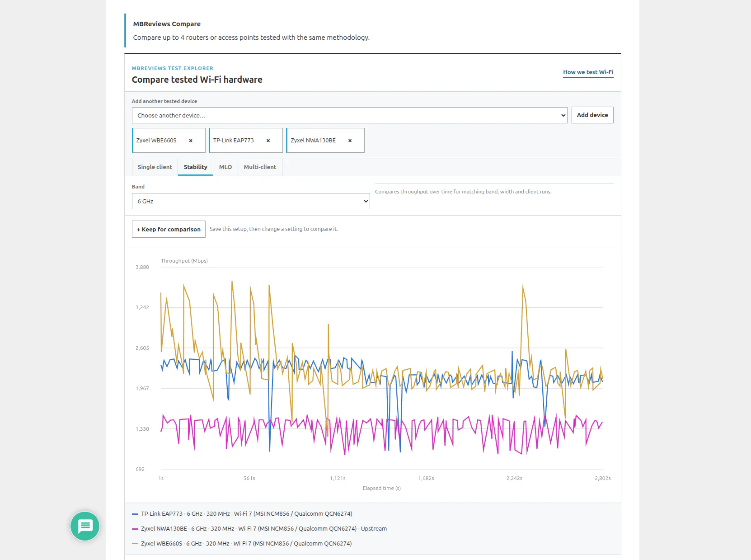Click the 1,967 y-axis label

(x=142, y=388)
